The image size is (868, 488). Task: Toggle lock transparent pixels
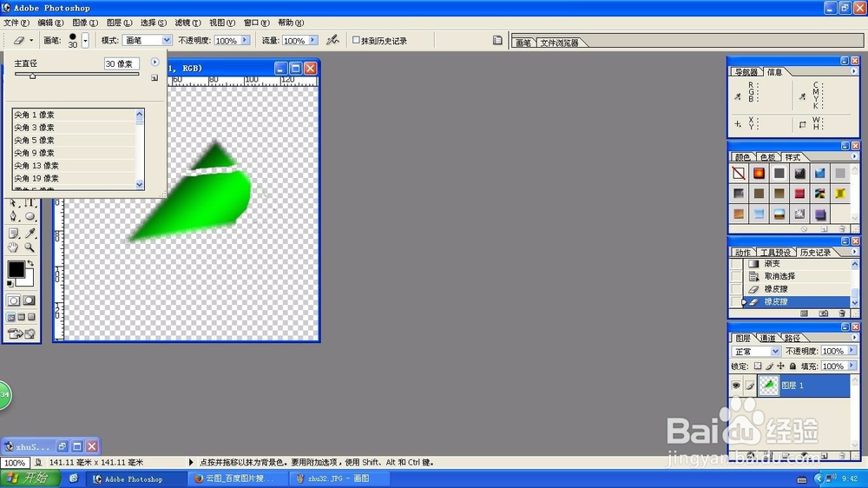(x=758, y=366)
